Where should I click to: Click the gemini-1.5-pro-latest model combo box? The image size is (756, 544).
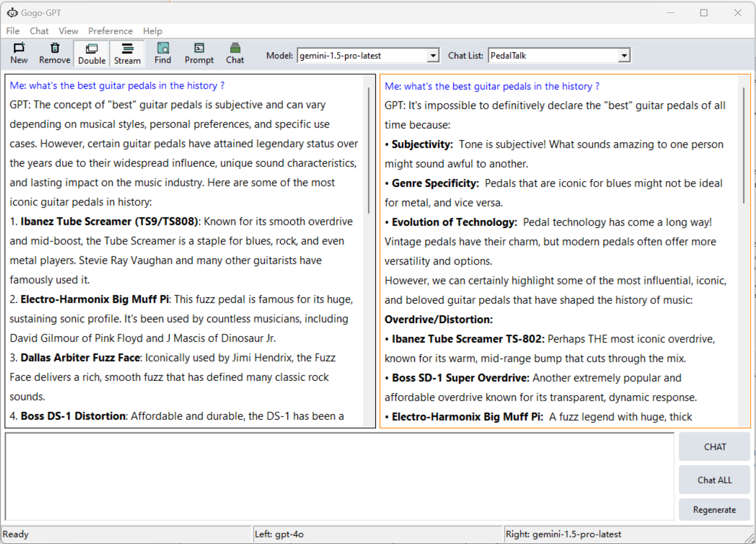point(368,56)
